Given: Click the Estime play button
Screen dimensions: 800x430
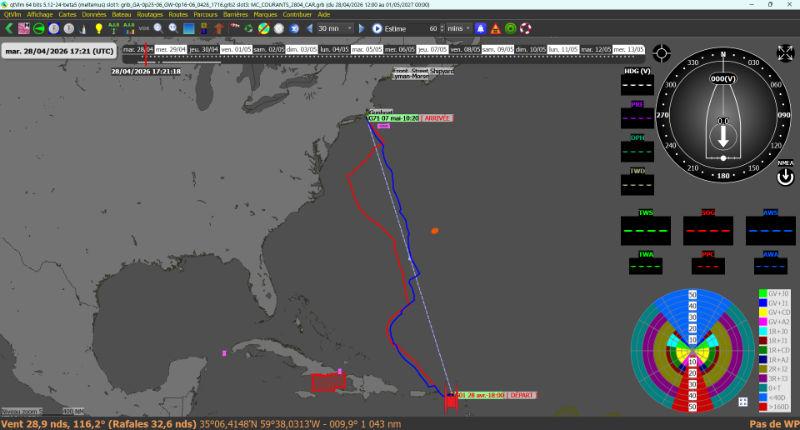Looking at the screenshot, I should pyautogui.click(x=377, y=28).
